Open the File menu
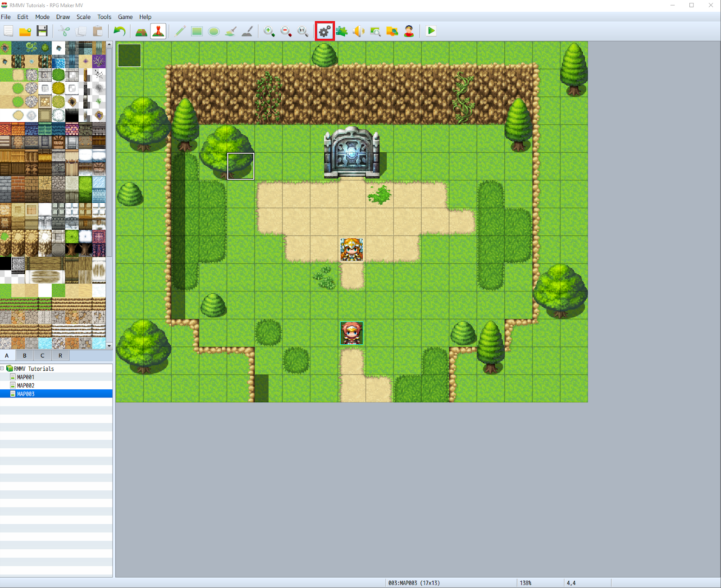The image size is (721, 588). 6,17
